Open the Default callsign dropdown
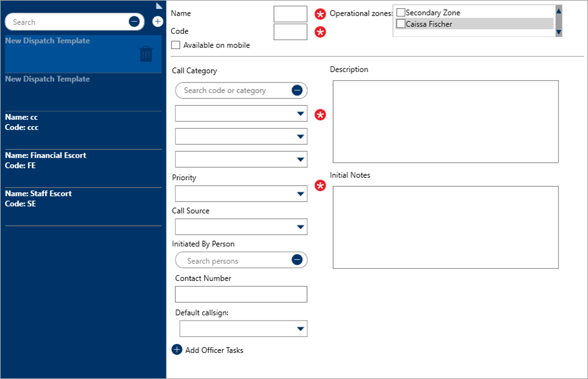The height and width of the screenshot is (379, 588). tap(243, 329)
